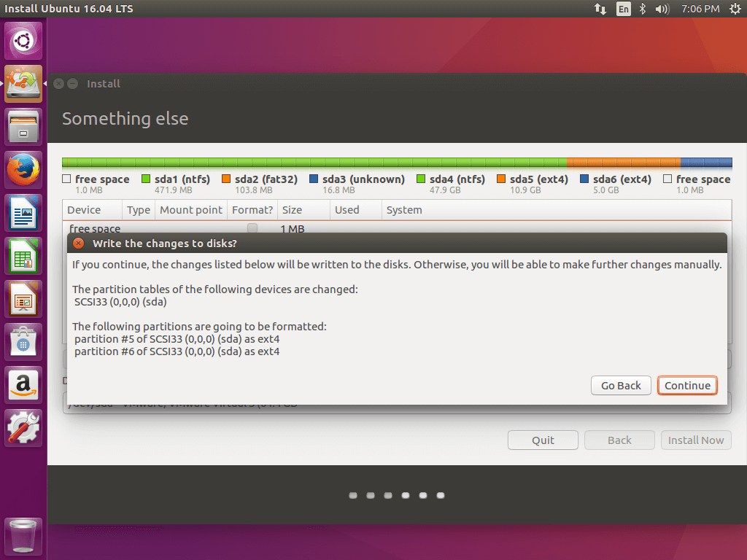This screenshot has height=560, width=747.
Task: Open System Settings wrench-and-gear icon
Action: 23,428
